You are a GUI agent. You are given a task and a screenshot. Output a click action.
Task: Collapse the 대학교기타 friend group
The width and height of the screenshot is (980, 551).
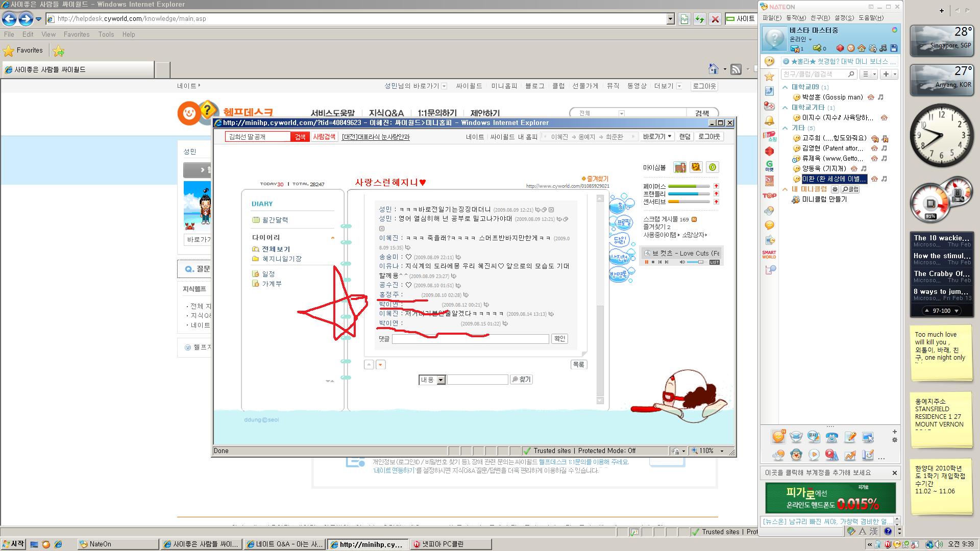point(786,108)
